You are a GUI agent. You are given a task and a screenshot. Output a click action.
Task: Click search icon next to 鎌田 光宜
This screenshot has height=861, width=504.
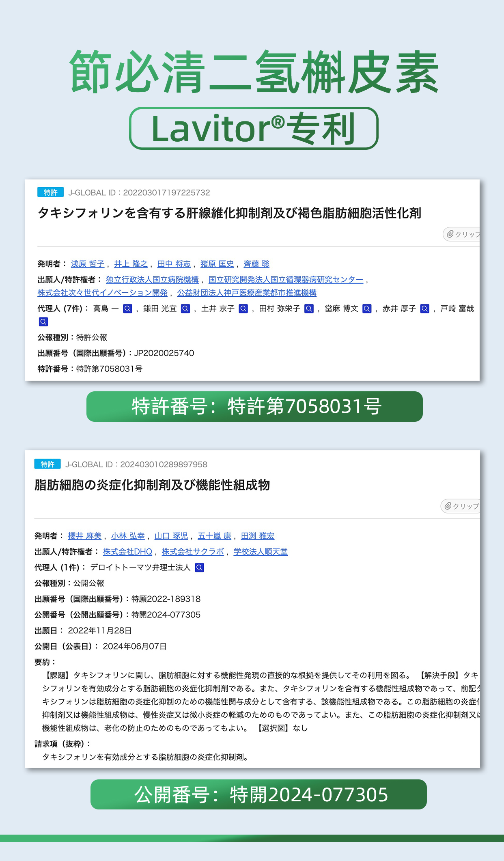[x=185, y=309]
